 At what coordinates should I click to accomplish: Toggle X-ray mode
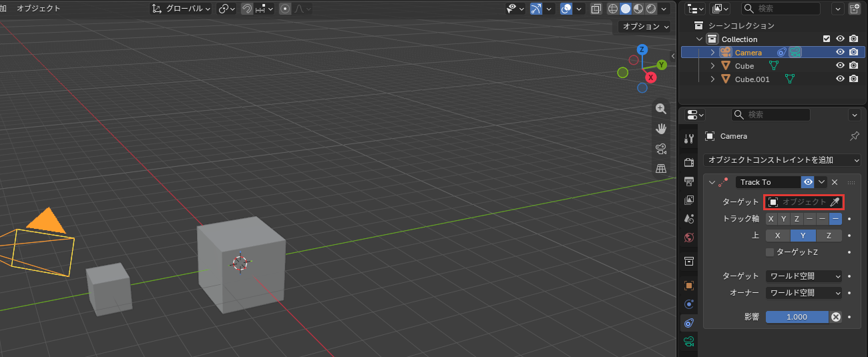[x=596, y=9]
